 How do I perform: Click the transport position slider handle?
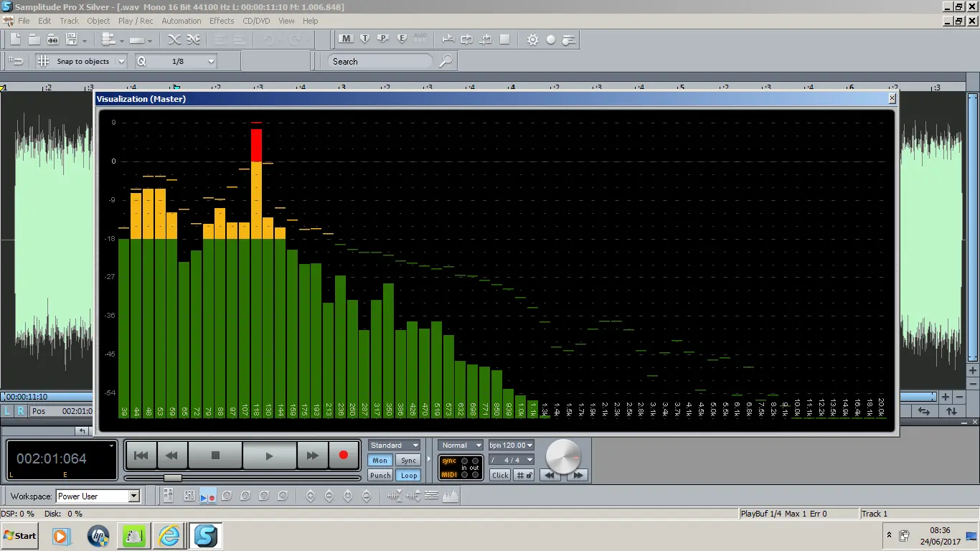(173, 478)
